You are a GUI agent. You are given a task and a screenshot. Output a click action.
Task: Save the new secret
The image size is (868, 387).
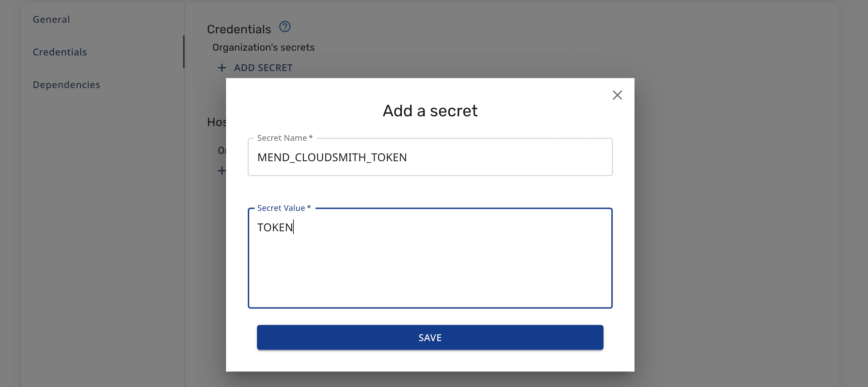(x=430, y=337)
